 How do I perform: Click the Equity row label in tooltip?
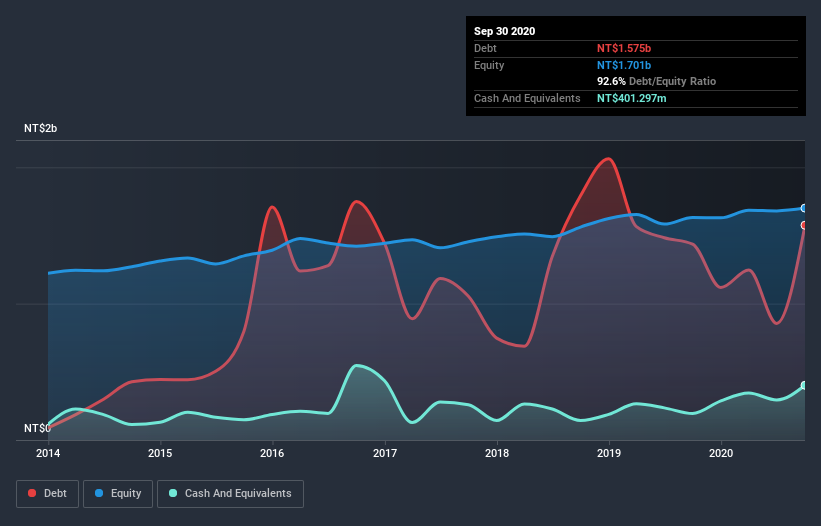point(489,65)
